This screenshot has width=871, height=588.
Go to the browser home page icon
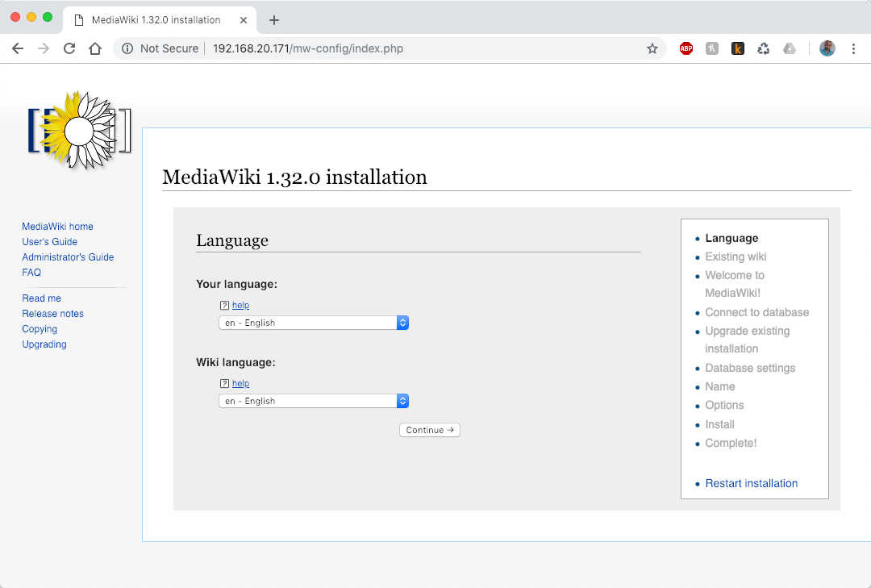coord(95,48)
